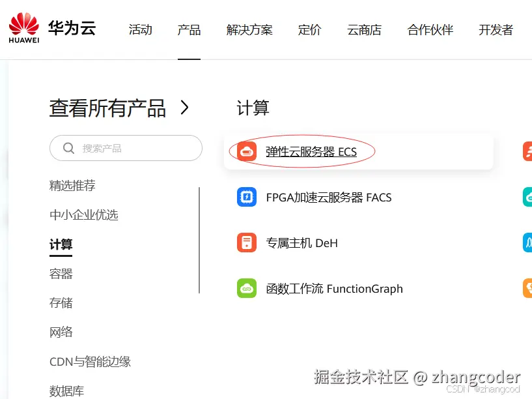This screenshot has height=399, width=532.
Task: Click the 弹性云服务器 ECS icon
Action: tap(247, 151)
